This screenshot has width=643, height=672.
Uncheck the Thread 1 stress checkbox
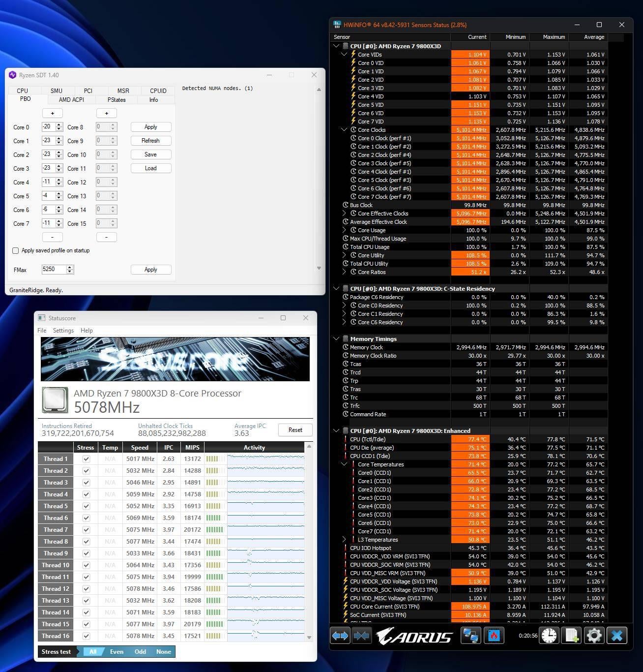pos(86,459)
